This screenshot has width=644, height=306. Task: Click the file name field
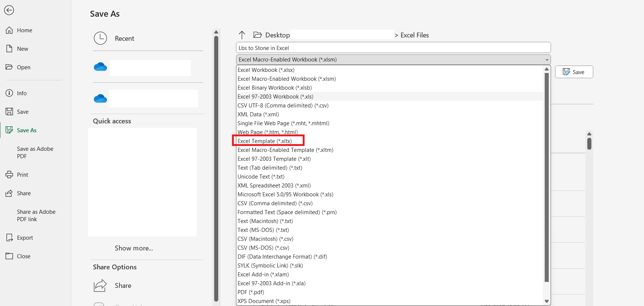point(393,48)
